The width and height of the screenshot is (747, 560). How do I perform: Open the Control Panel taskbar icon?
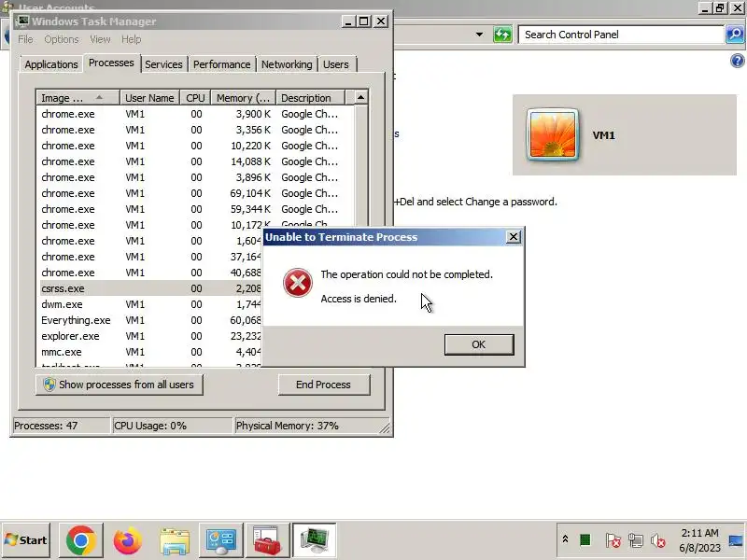pyautogui.click(x=220, y=540)
